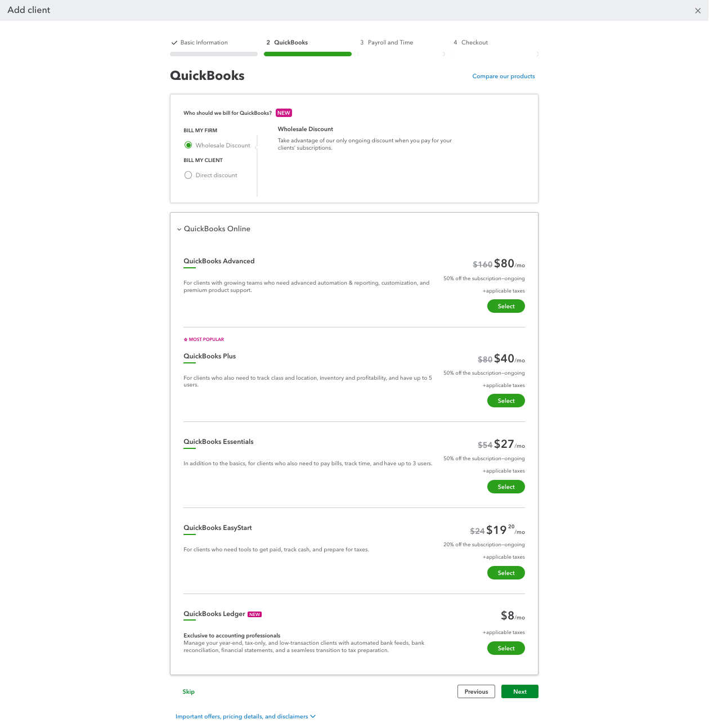Click the NEW badge next to QuickBooks Ledger

(254, 614)
